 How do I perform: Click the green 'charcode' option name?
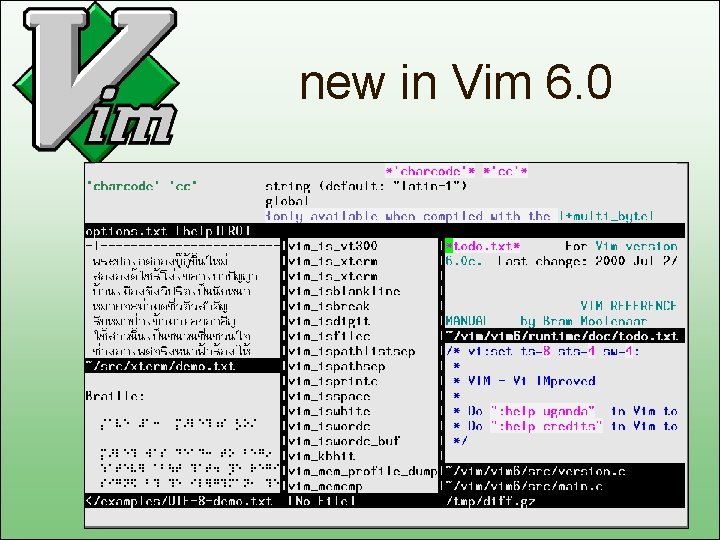coord(123,186)
